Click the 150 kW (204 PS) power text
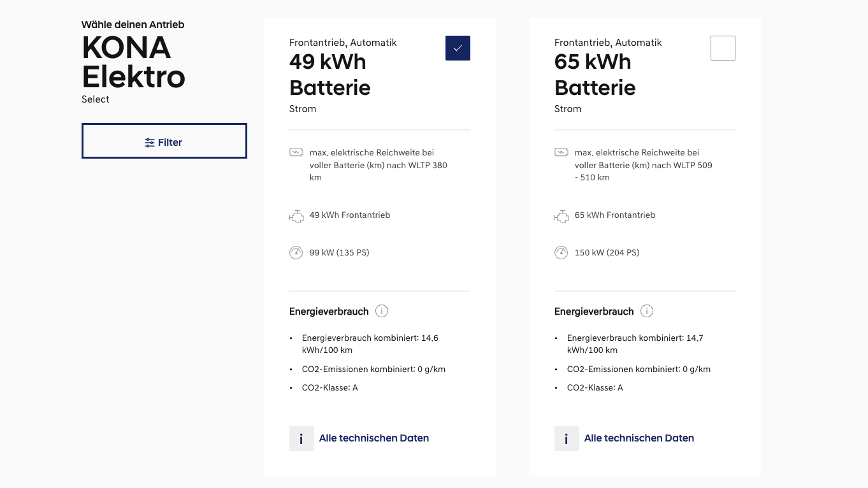This screenshot has height=488, width=868. [x=607, y=253]
